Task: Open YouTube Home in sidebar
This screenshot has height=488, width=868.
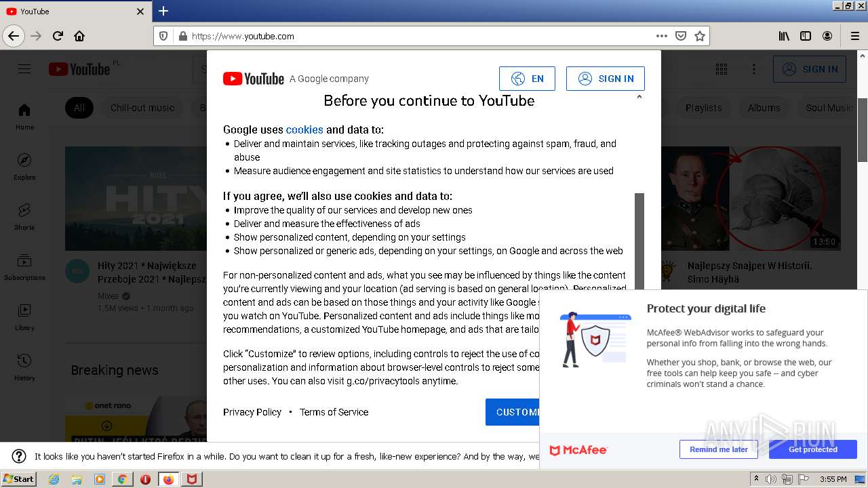Action: pyautogui.click(x=24, y=117)
